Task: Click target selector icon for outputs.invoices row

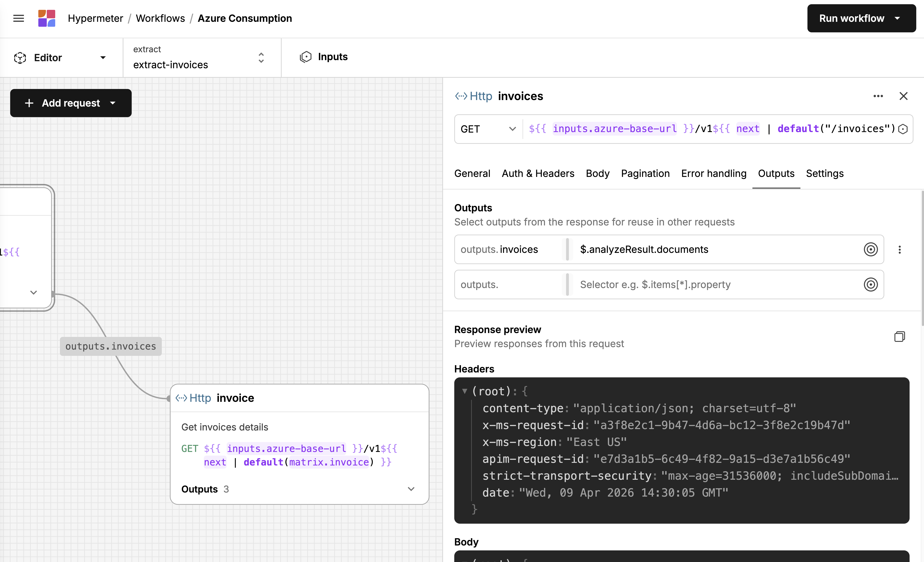Action: pyautogui.click(x=870, y=250)
